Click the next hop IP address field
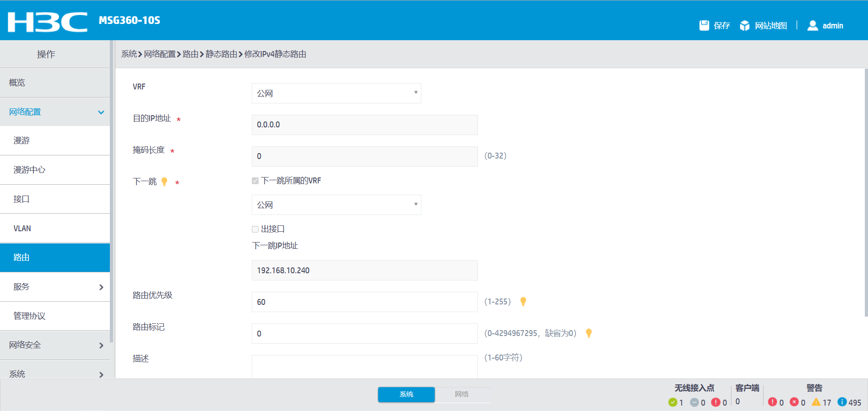This screenshot has height=411, width=868. coord(364,270)
